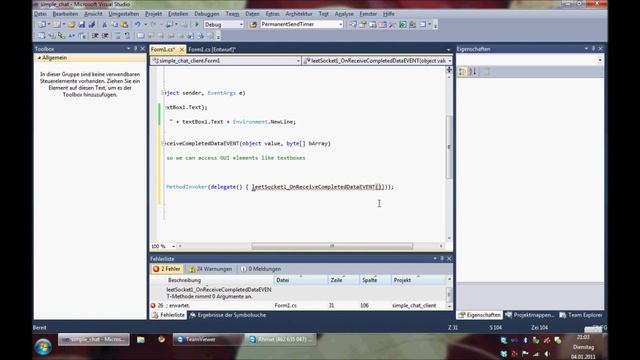
Task: Click the Uncomment Selection icon
Action: click(x=127, y=36)
